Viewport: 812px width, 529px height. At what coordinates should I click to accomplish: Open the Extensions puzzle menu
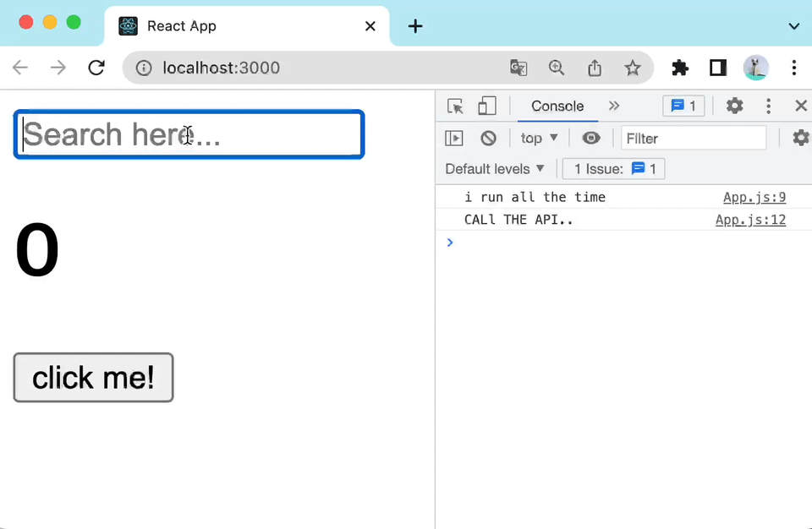680,68
